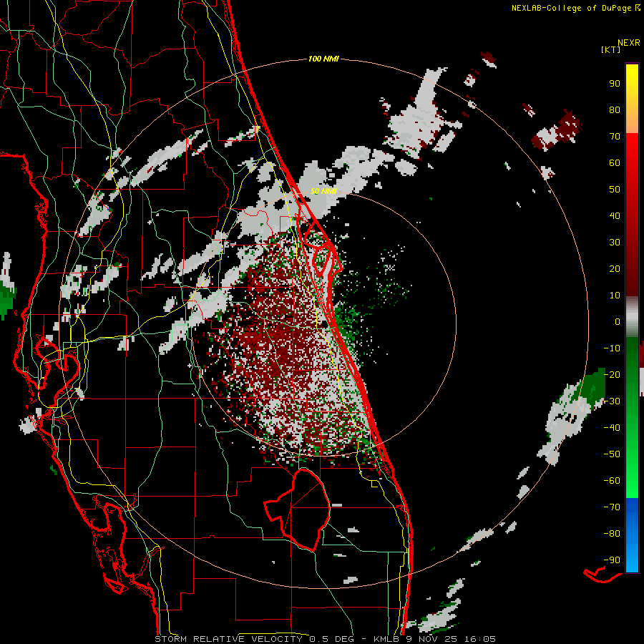
Task: Click the -20 value on the velocity scale
Action: 612,374
